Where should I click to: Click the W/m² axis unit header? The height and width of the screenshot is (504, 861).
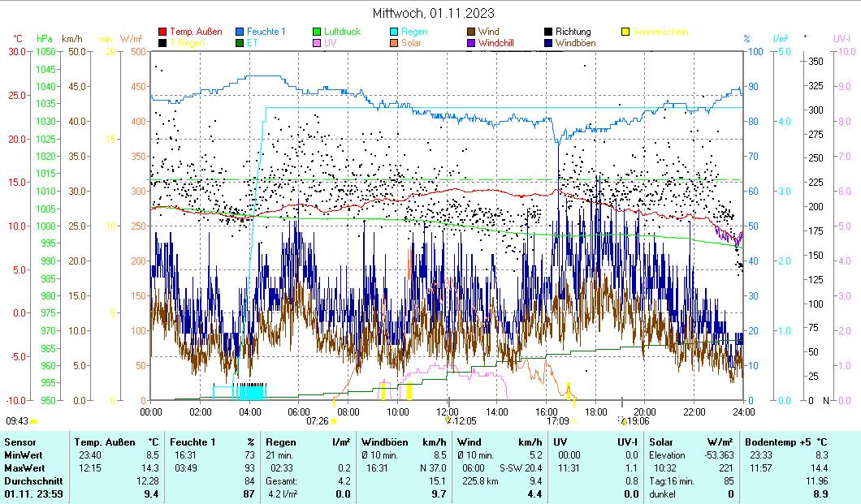132,39
